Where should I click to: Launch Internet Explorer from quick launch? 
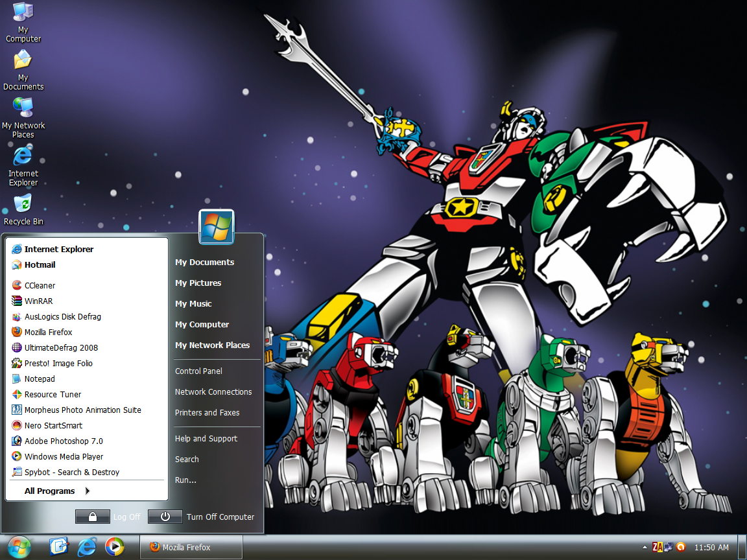pyautogui.click(x=87, y=546)
